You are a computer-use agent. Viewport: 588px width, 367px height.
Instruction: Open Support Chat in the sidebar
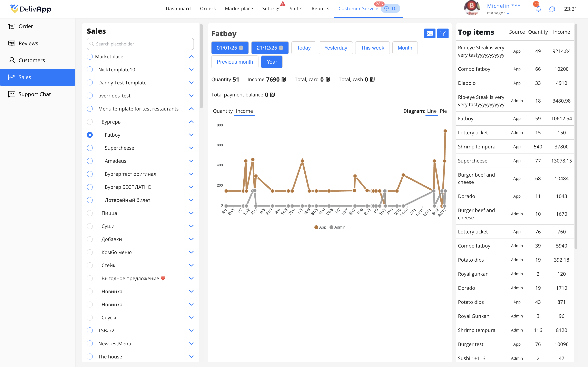coord(35,94)
